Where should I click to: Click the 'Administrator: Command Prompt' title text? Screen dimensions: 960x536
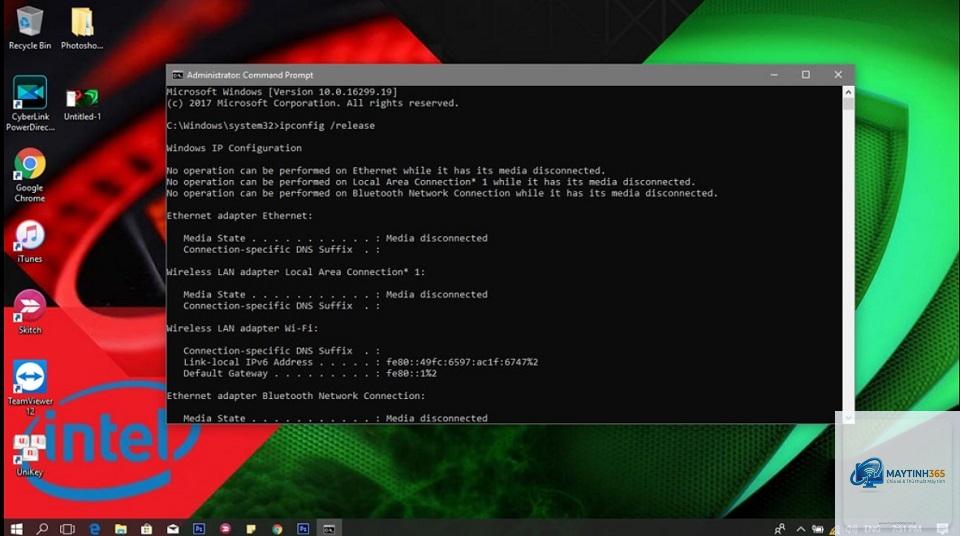[250, 75]
